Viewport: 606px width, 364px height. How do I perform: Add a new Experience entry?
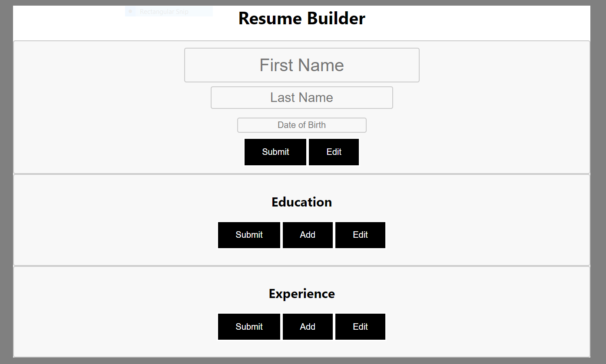click(x=308, y=327)
